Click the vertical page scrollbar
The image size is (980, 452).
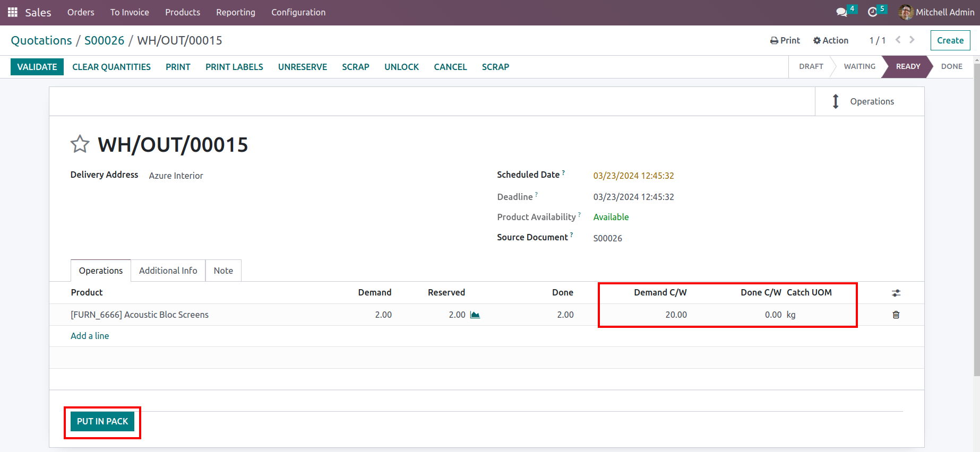[x=977, y=220]
